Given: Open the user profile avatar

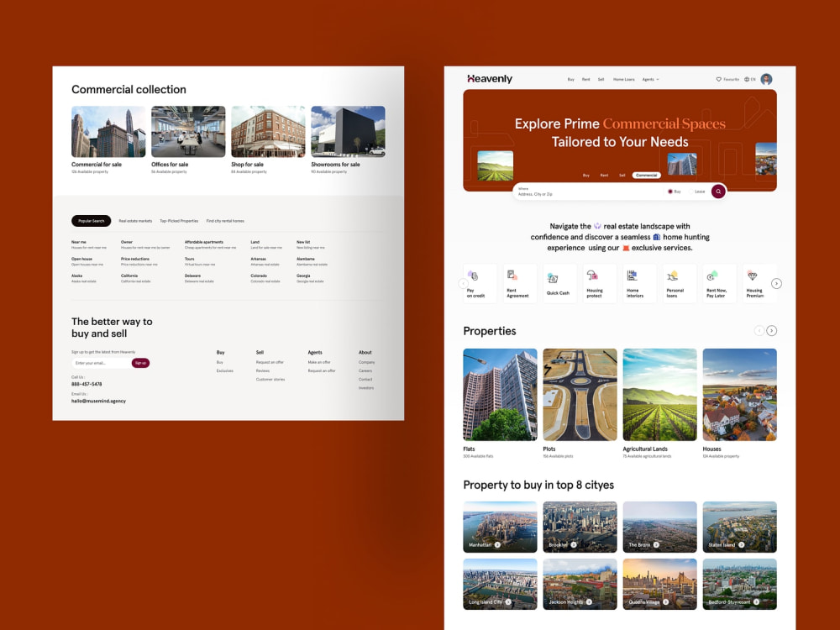Looking at the screenshot, I should coord(767,79).
